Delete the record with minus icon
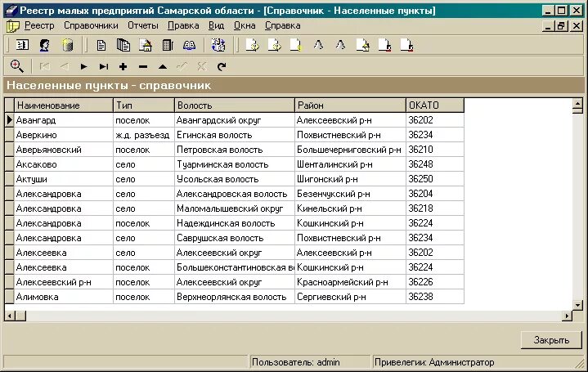The image size is (588, 372). click(143, 67)
